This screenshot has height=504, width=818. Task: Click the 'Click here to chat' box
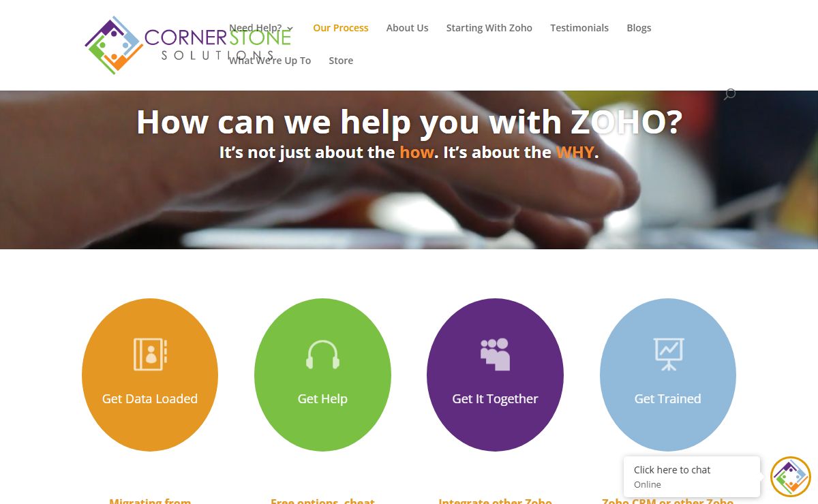(692, 477)
